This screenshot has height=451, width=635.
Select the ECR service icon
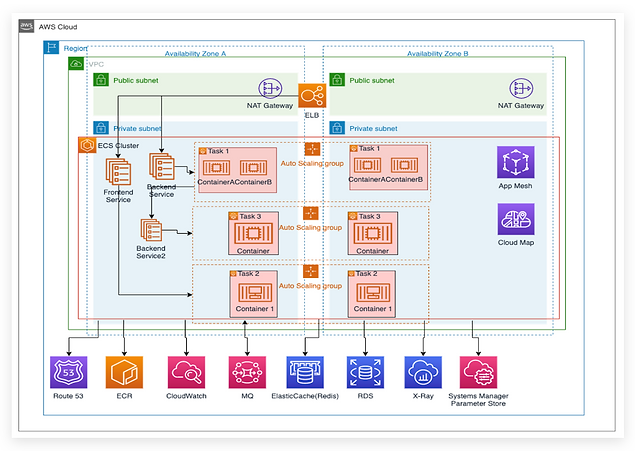[x=124, y=372]
